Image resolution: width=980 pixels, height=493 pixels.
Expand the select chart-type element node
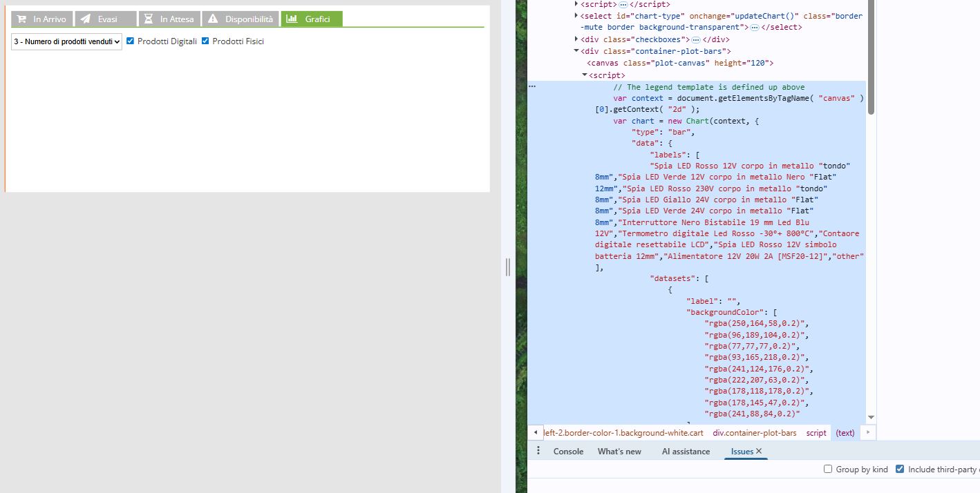[577, 16]
